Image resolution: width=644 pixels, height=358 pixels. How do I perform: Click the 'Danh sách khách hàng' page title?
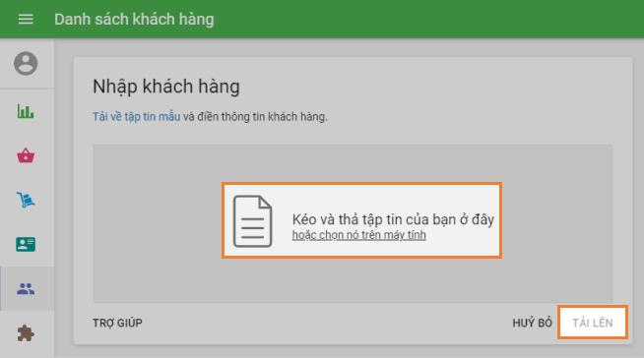tap(134, 20)
